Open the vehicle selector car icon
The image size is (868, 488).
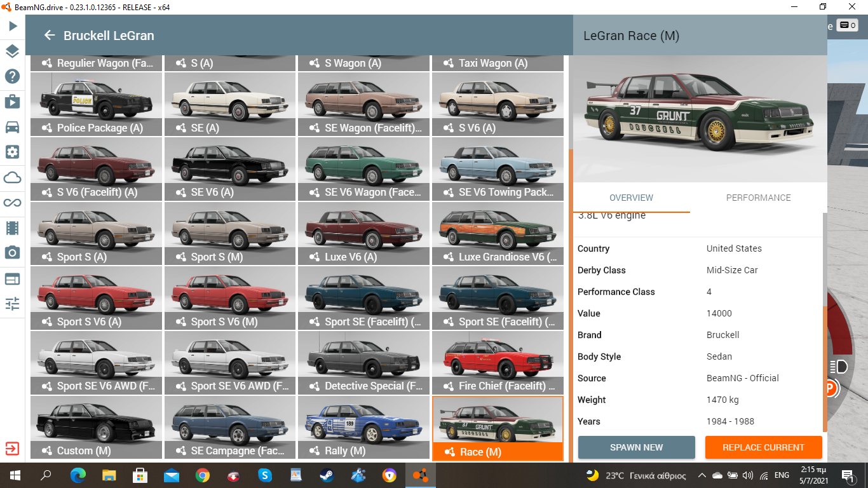(x=13, y=127)
